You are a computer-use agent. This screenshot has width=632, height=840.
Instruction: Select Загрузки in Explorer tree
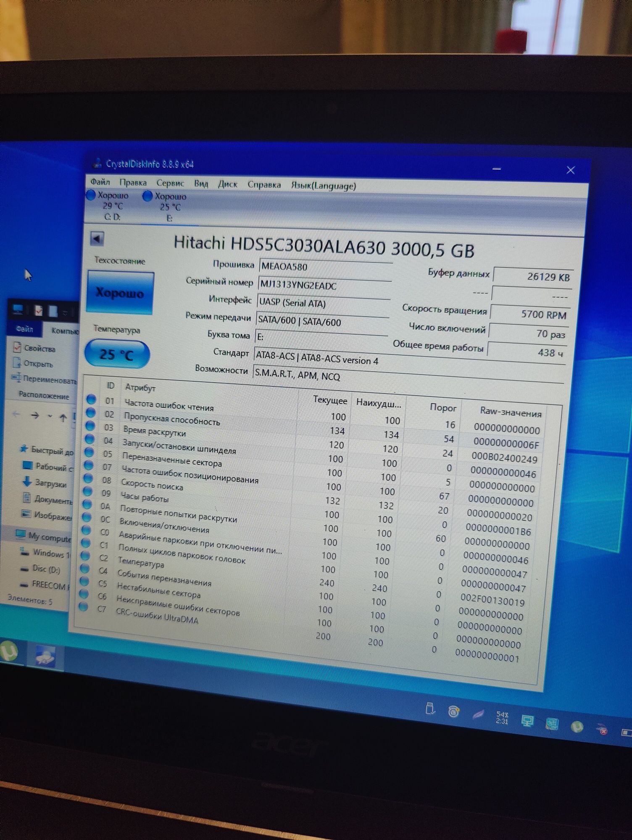click(44, 483)
